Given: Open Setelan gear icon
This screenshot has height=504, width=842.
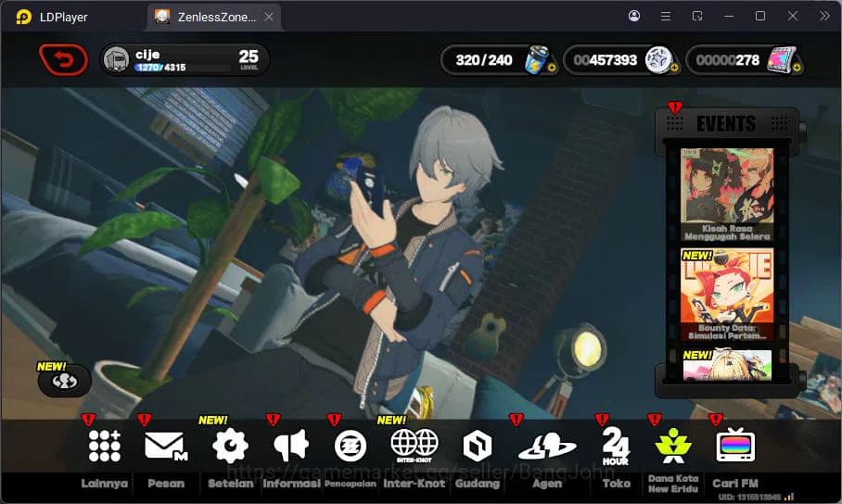Looking at the screenshot, I should pos(230,446).
